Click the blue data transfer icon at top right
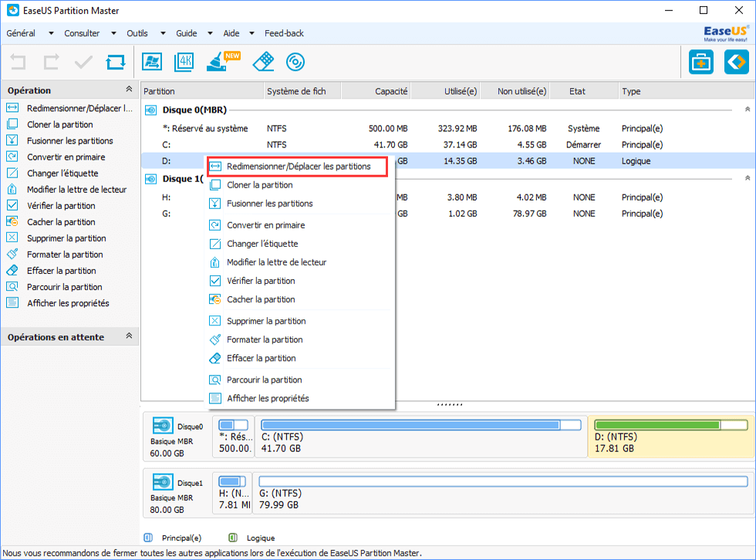756x560 pixels. pyautogui.click(x=736, y=62)
